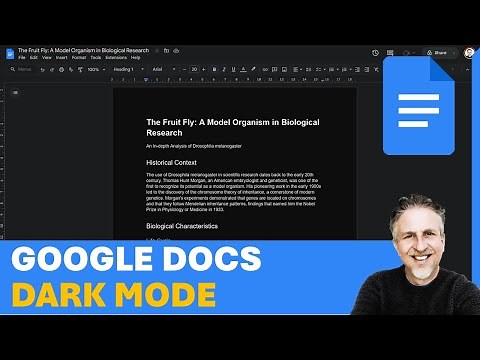Click the 'Historical Context' heading

[171, 163]
